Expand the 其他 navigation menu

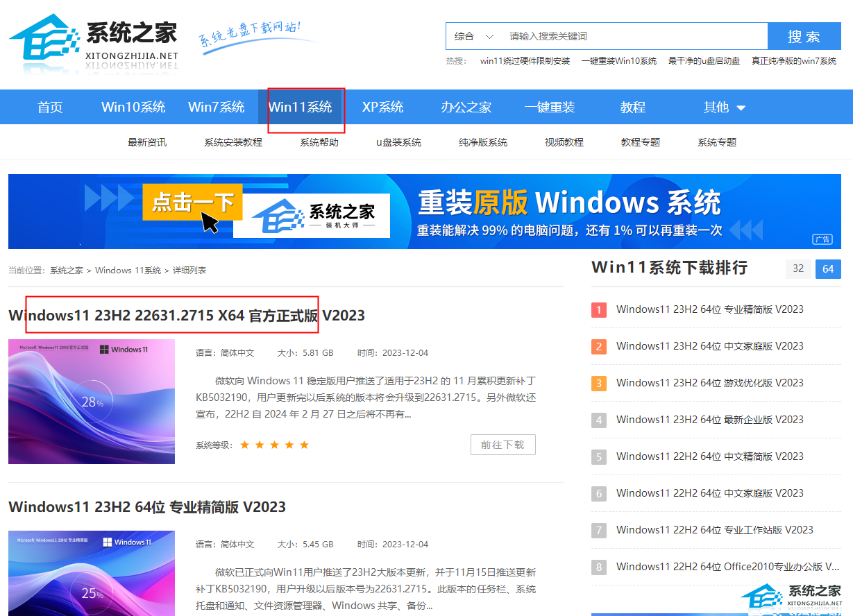coord(724,107)
